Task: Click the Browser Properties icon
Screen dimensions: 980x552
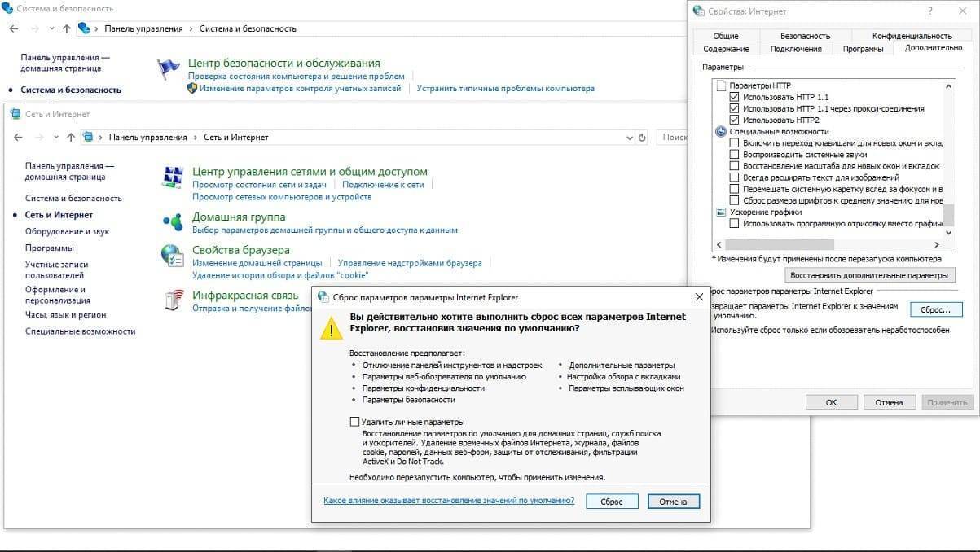Action: point(173,256)
